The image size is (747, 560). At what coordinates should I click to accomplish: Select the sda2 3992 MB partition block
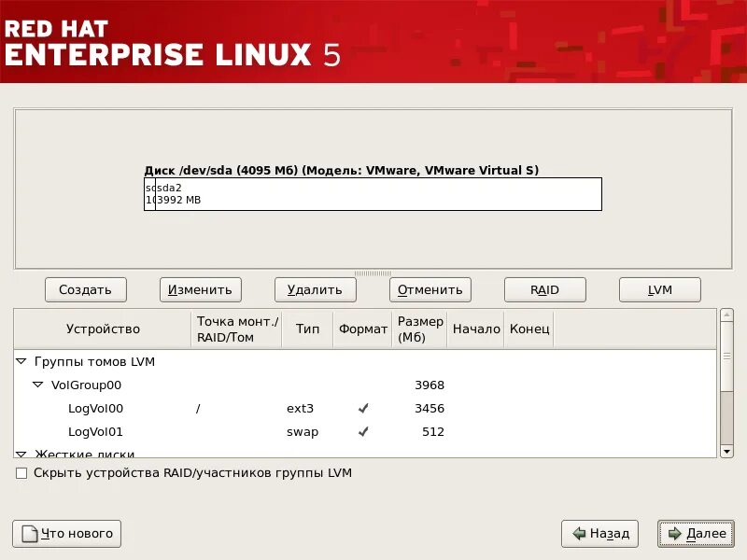click(x=379, y=194)
